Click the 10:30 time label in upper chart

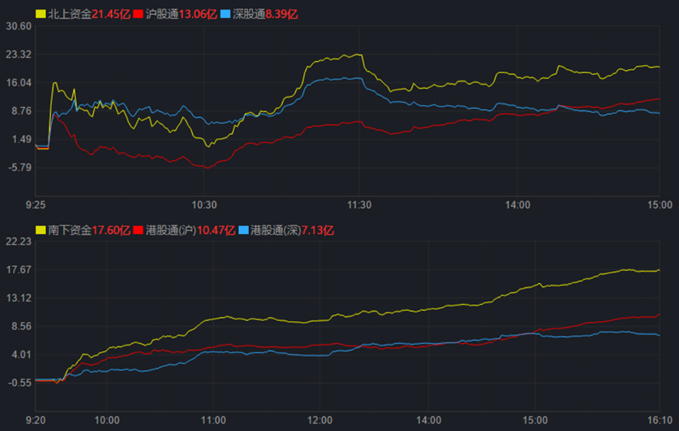coord(205,204)
